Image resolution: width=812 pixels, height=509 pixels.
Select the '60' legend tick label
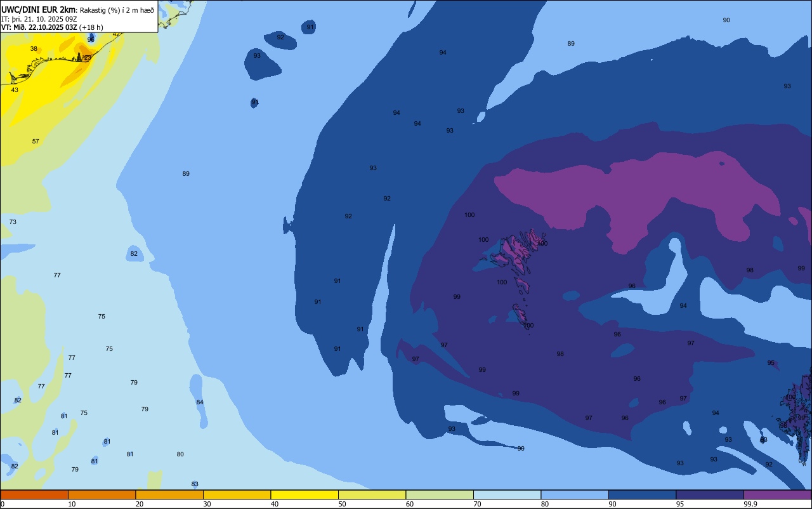(410, 504)
